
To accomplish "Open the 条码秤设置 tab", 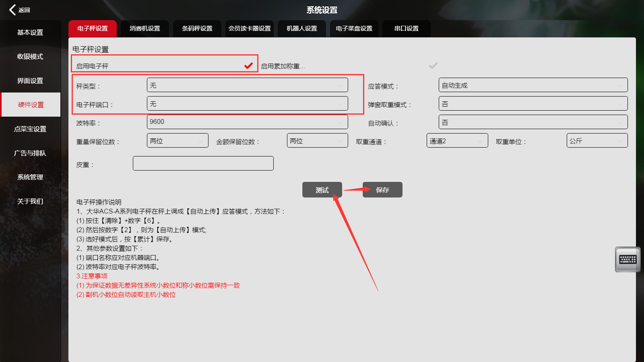I will 197,29.
